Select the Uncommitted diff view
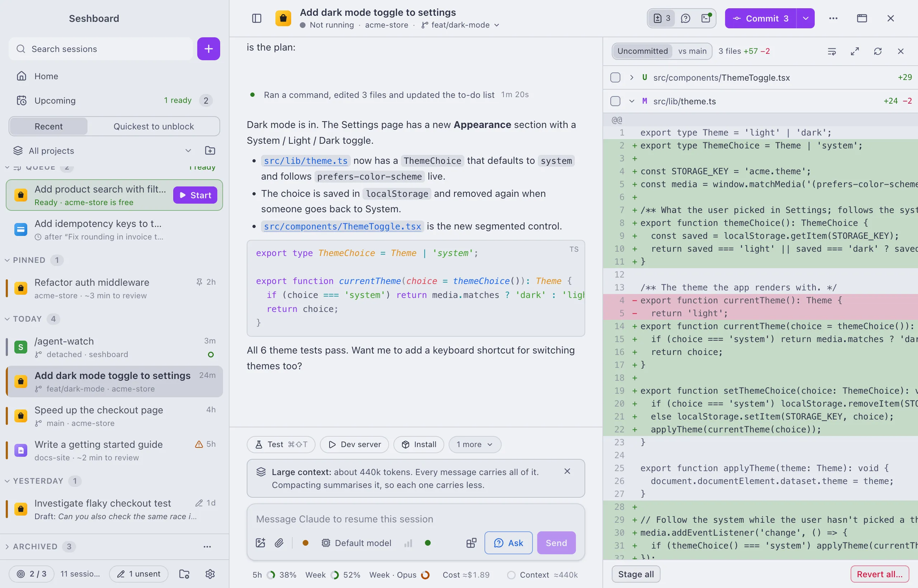918x588 pixels. pos(642,51)
